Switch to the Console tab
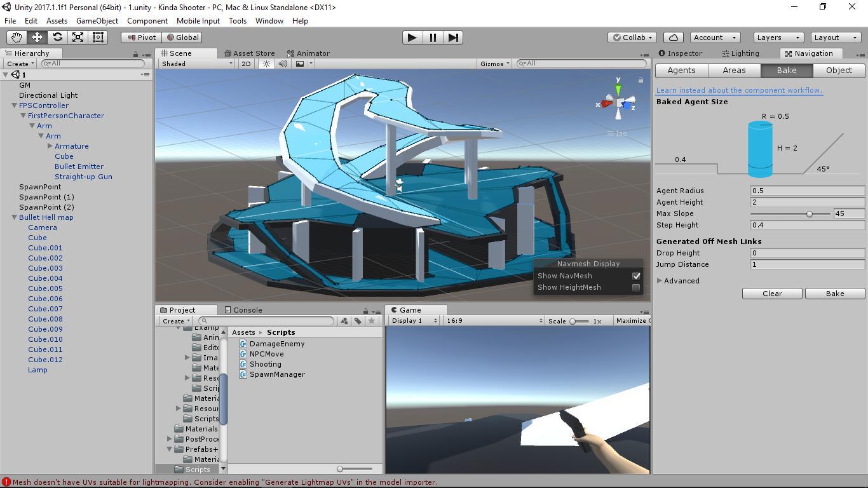Image resolution: width=868 pixels, height=488 pixels. coord(243,310)
